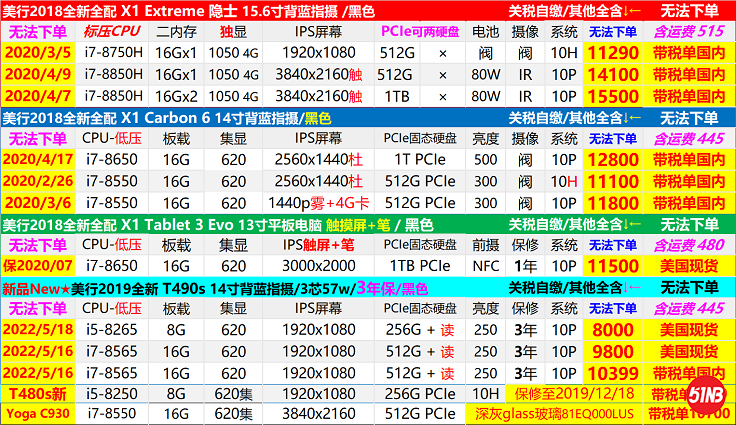Click the 保修至2019/12/18 cell
The height and width of the screenshot is (425, 736).
[x=574, y=394]
